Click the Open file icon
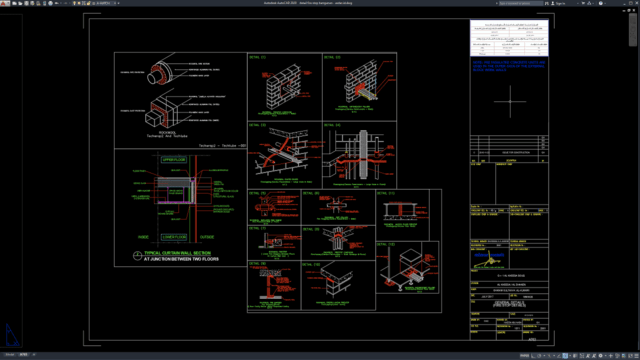 pyautogui.click(x=20, y=3)
